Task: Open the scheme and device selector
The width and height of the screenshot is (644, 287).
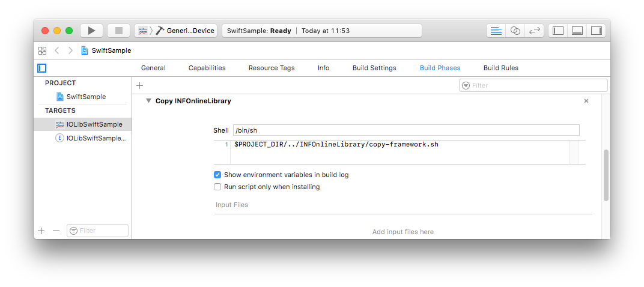Action: coord(176,31)
